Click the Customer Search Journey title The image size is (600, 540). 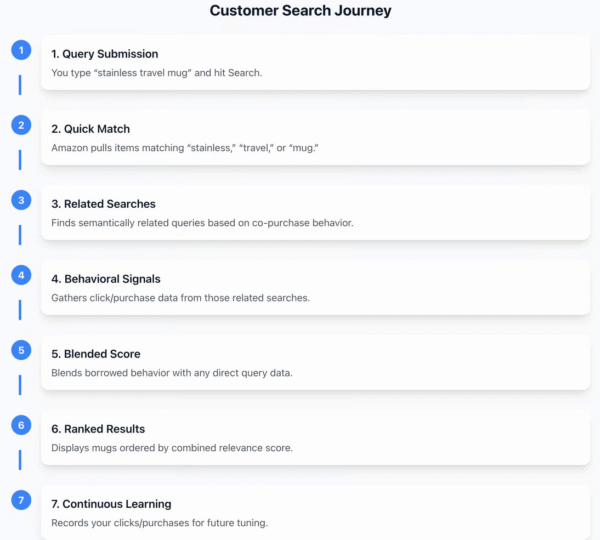300,11
